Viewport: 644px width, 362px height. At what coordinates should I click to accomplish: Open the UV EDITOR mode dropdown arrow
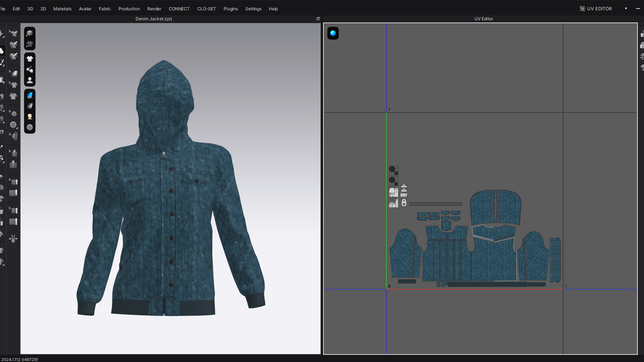pyautogui.click(x=626, y=9)
